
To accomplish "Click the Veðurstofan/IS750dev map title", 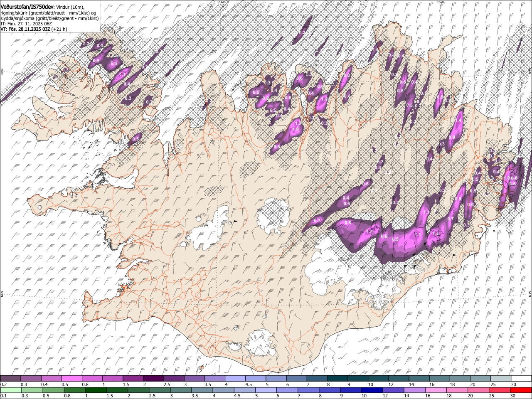I will tap(27, 7).
